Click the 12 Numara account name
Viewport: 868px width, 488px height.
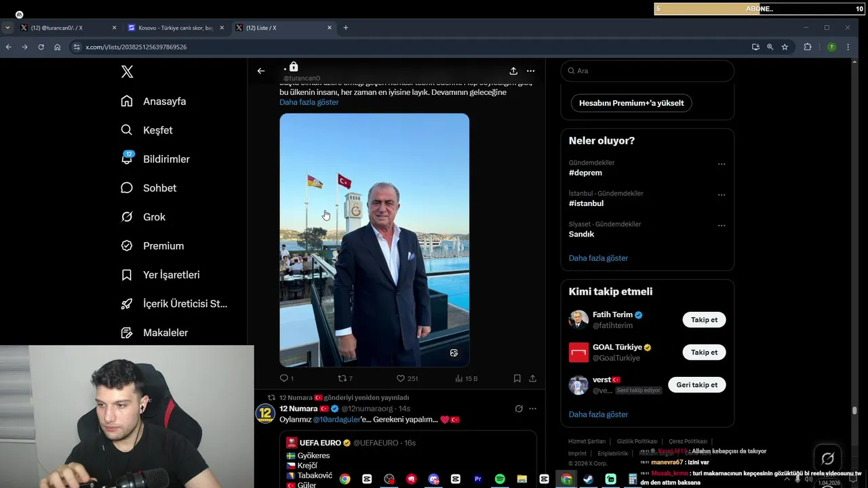click(298, 409)
